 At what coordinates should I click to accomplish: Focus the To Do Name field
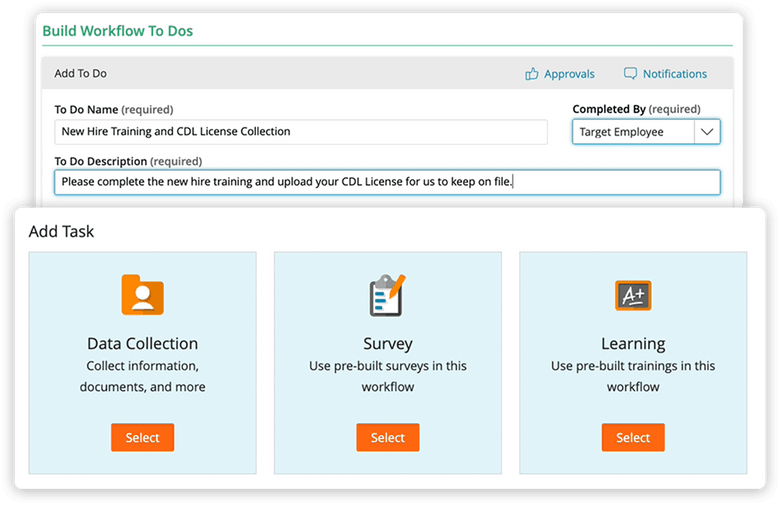click(x=301, y=132)
